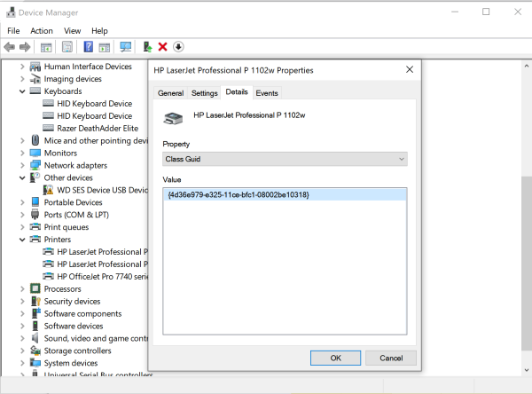
Task: Click the Cancel button
Action: pyautogui.click(x=391, y=358)
